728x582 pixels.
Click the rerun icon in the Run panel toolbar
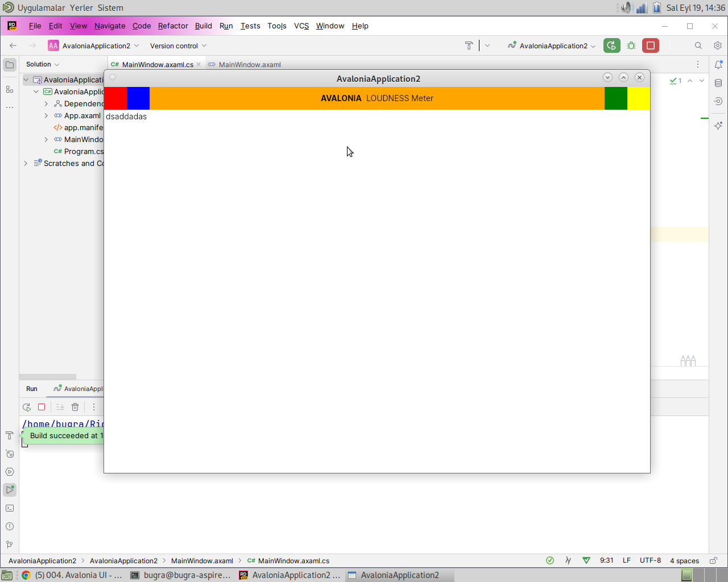27,407
